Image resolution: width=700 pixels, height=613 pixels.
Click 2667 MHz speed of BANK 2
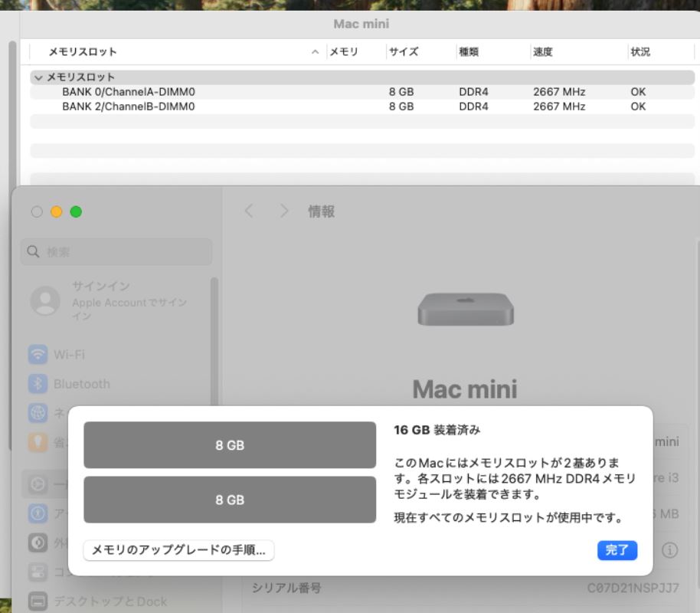(x=559, y=107)
